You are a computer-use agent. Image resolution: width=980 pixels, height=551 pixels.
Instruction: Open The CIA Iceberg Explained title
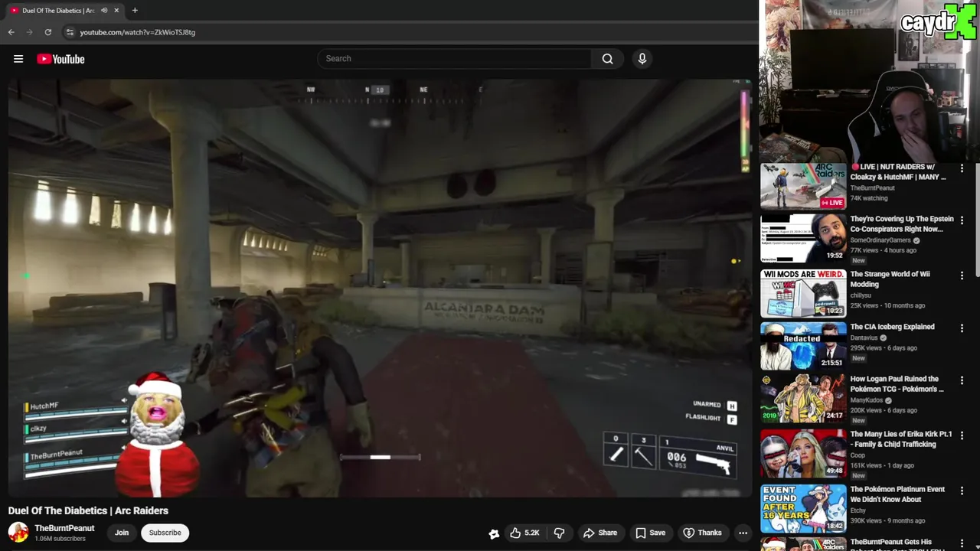893,327
